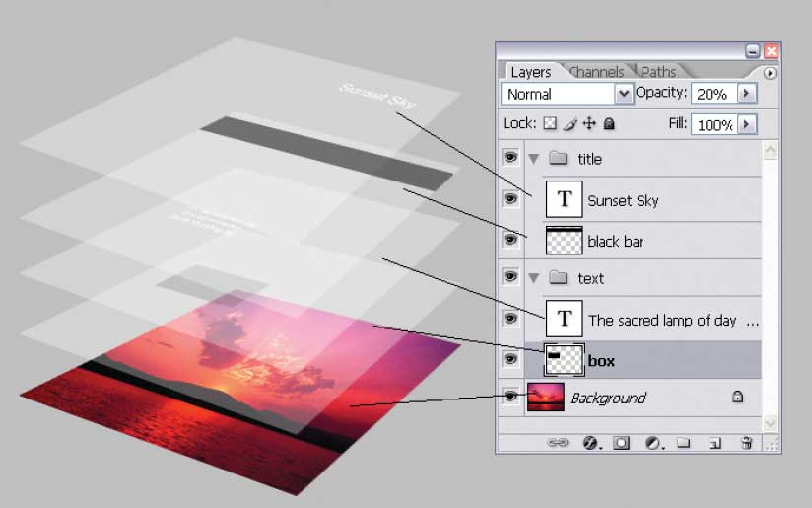
Task: Create new fill or adjustment layer
Action: (x=652, y=444)
